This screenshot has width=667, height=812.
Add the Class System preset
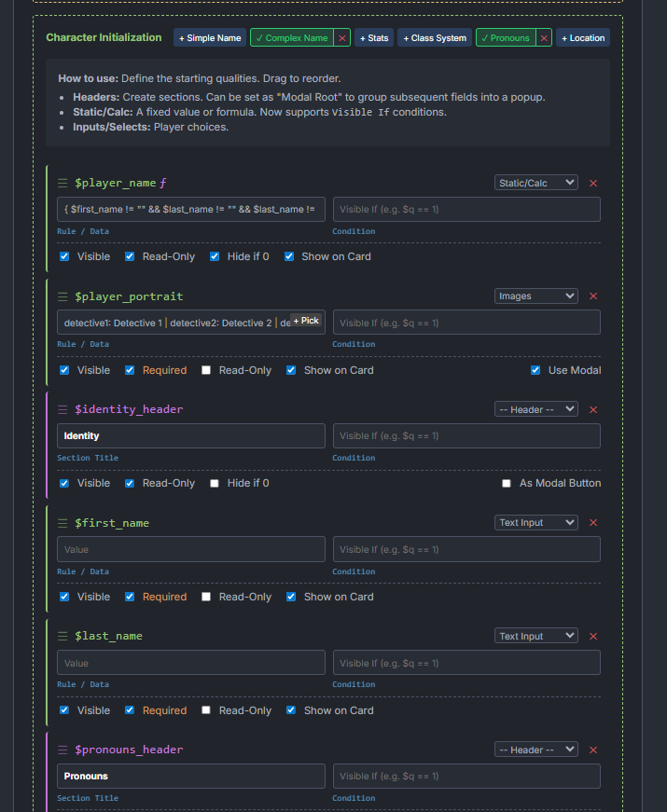[435, 38]
